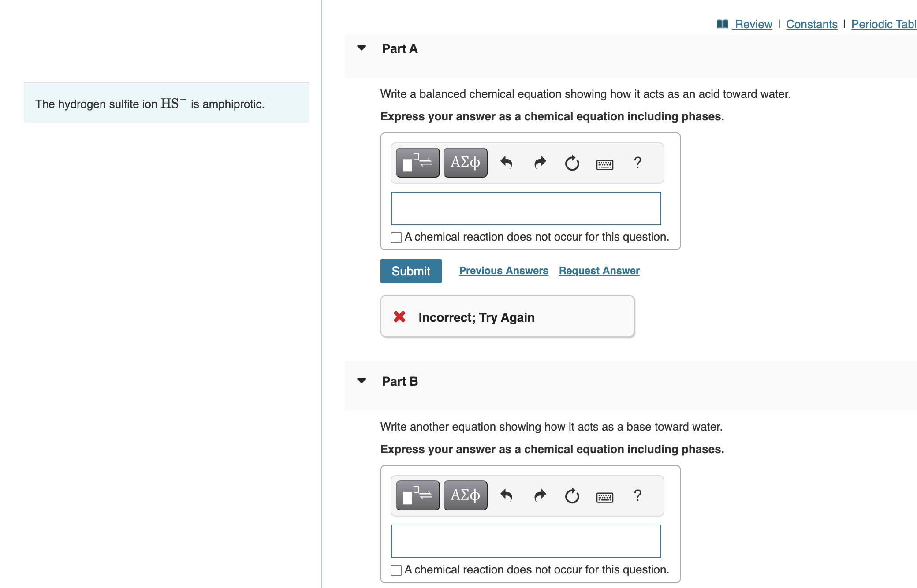Image resolution: width=917 pixels, height=588 pixels.
Task: Check 'A chemical reaction does not occur' in Part B
Action: click(x=395, y=570)
